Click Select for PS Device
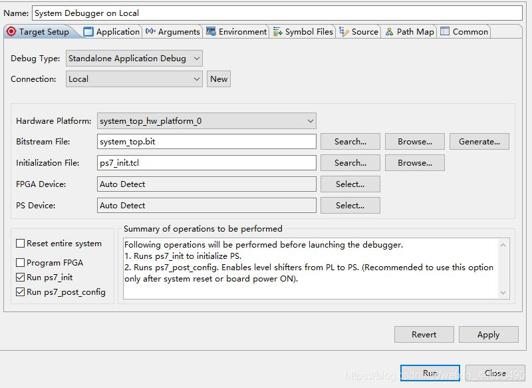Viewport: 532px width, 388px height. (350, 206)
